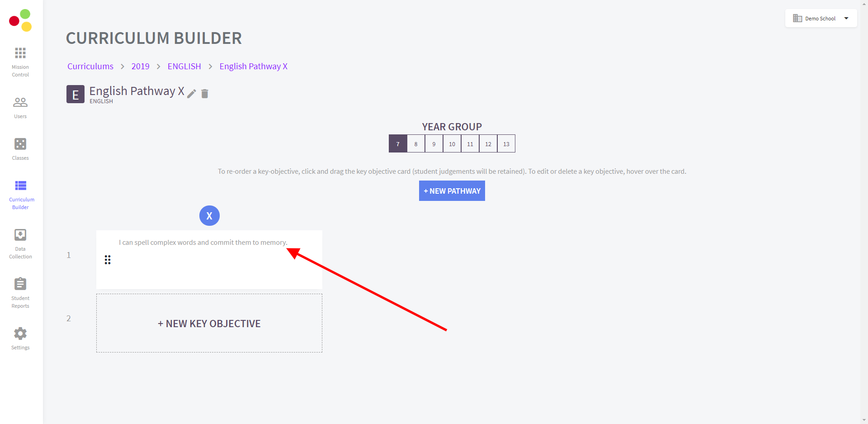868x424 pixels.
Task: Delete English Pathway X with trash icon
Action: (x=205, y=94)
